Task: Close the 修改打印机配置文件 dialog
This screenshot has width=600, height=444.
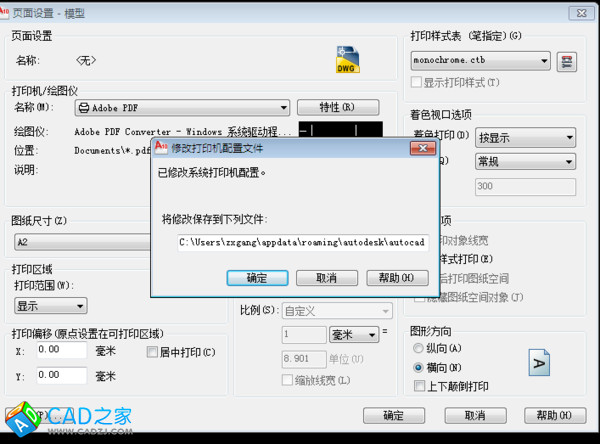Action: [x=424, y=147]
